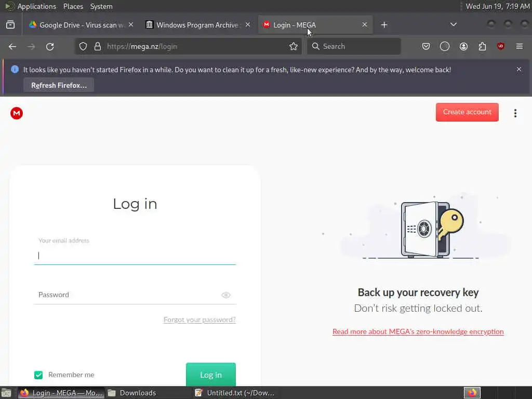532x399 pixels.
Task: Toggle password visibility eye icon
Action: click(226, 295)
